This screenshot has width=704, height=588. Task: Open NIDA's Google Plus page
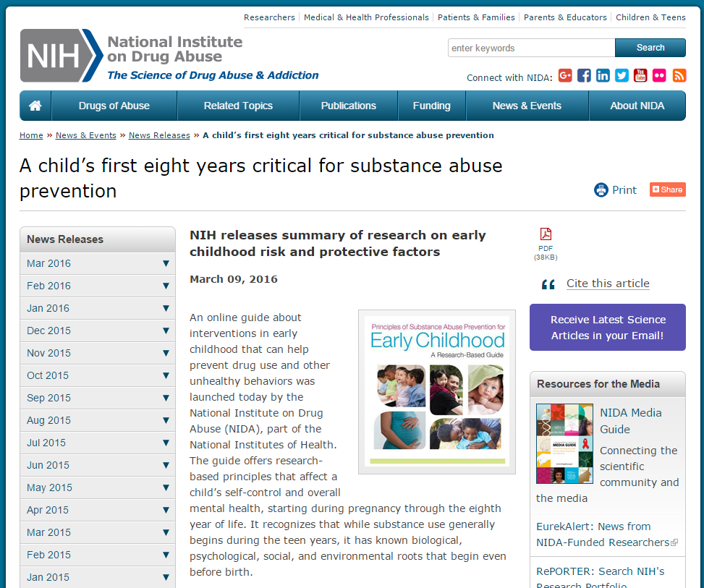(x=565, y=75)
